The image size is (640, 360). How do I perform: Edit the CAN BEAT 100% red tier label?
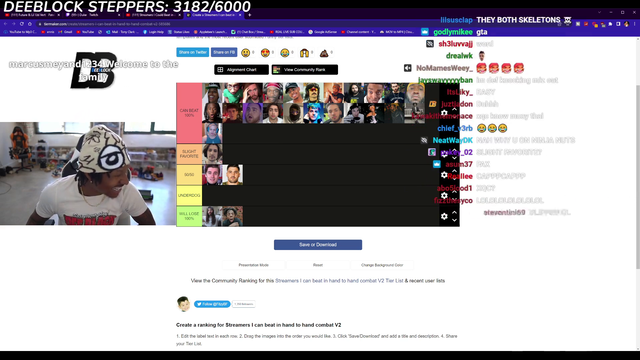[x=189, y=113]
